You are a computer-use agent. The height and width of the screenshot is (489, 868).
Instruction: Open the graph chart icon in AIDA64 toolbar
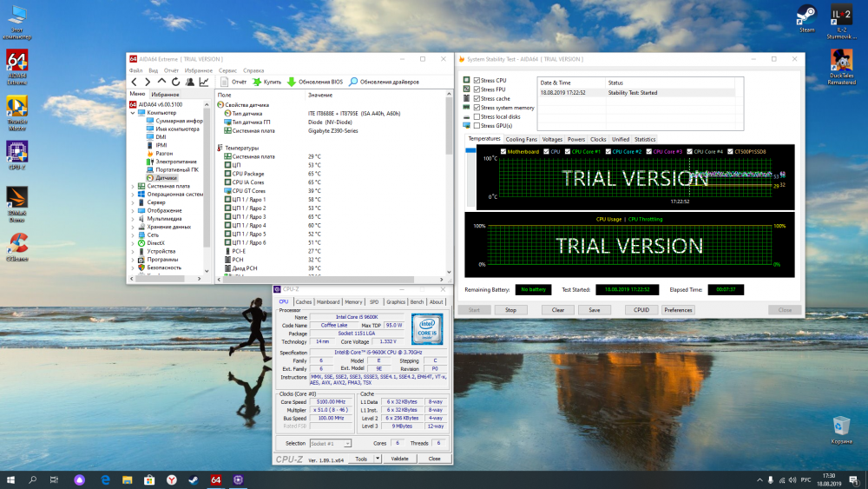(x=203, y=82)
